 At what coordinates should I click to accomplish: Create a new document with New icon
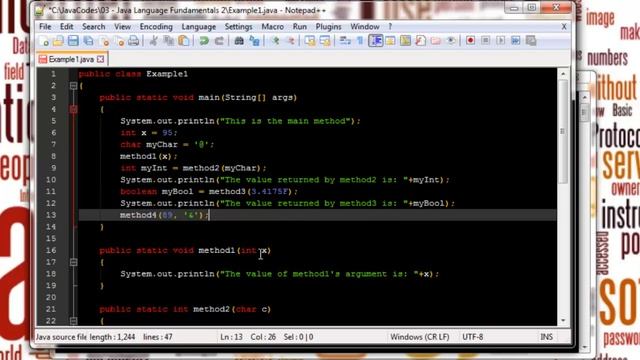(43, 41)
